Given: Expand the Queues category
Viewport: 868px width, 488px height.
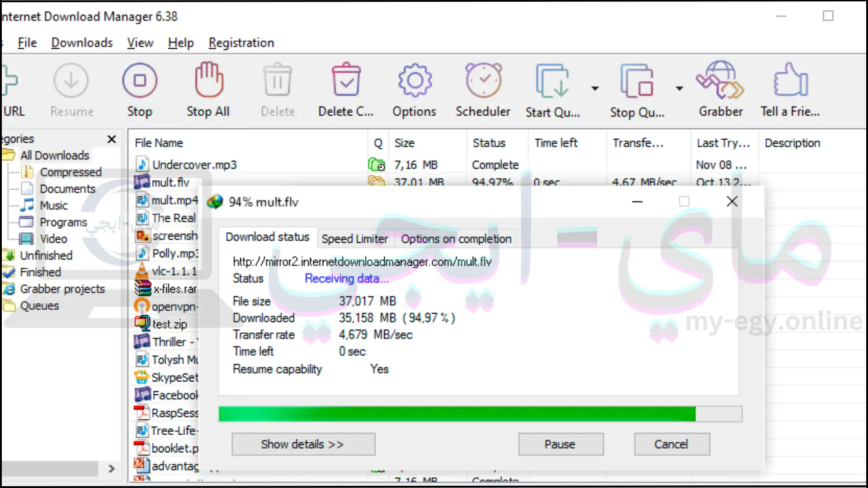Looking at the screenshot, I should tap(39, 305).
